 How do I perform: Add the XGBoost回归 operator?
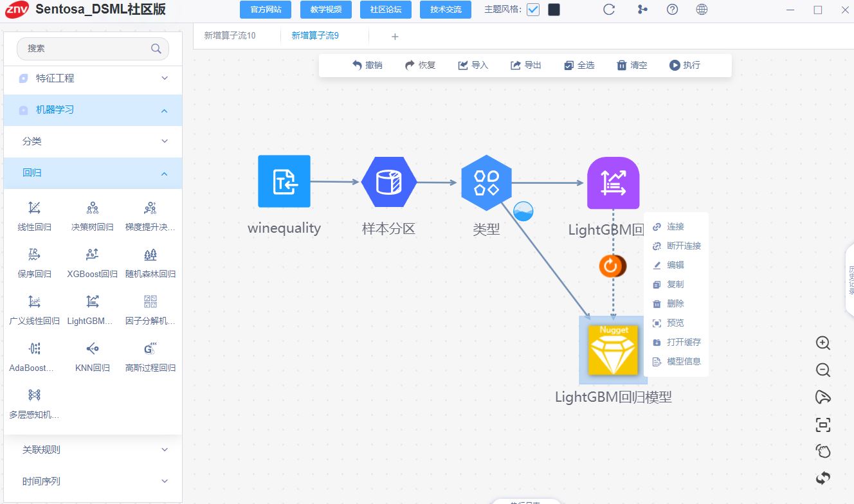[93, 262]
